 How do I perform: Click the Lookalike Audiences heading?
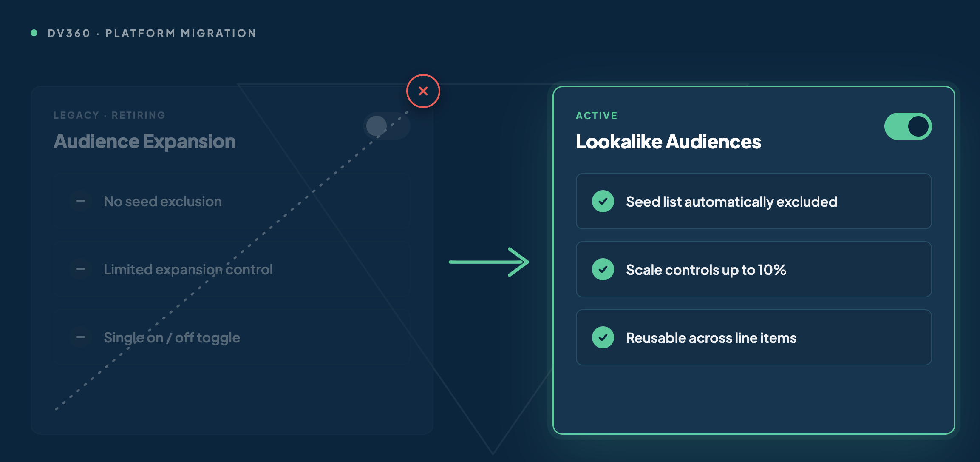pyautogui.click(x=668, y=142)
